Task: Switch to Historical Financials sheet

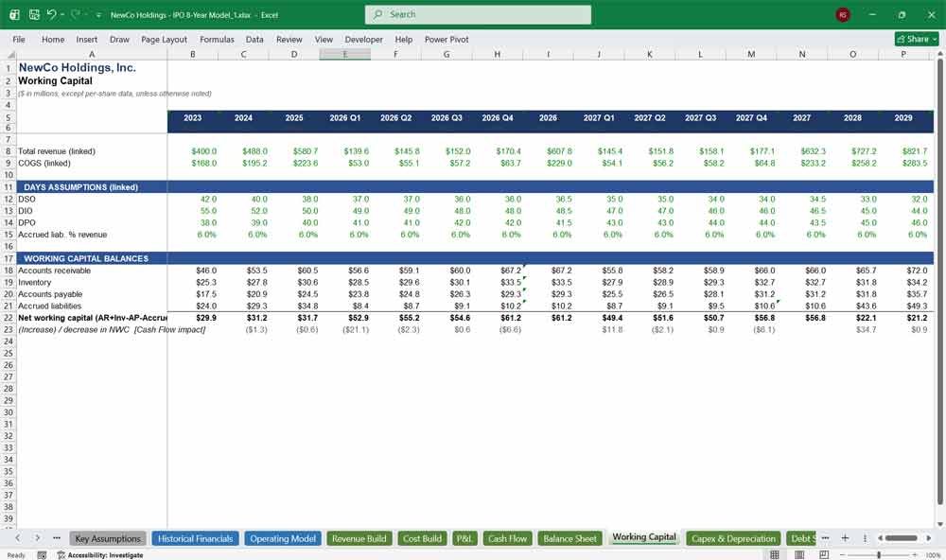Action: click(x=196, y=538)
